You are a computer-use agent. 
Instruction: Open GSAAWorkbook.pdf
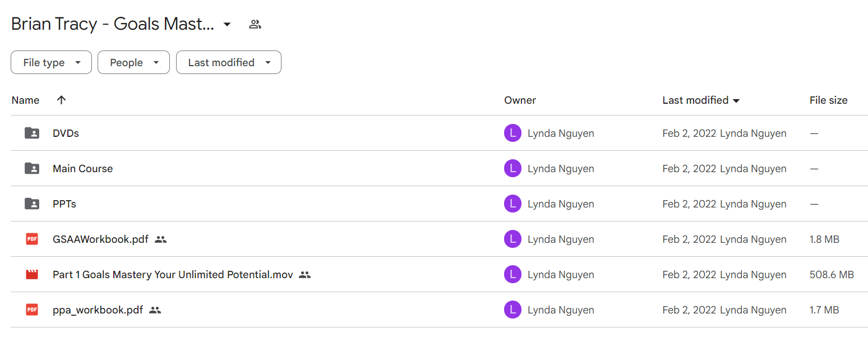pos(100,239)
